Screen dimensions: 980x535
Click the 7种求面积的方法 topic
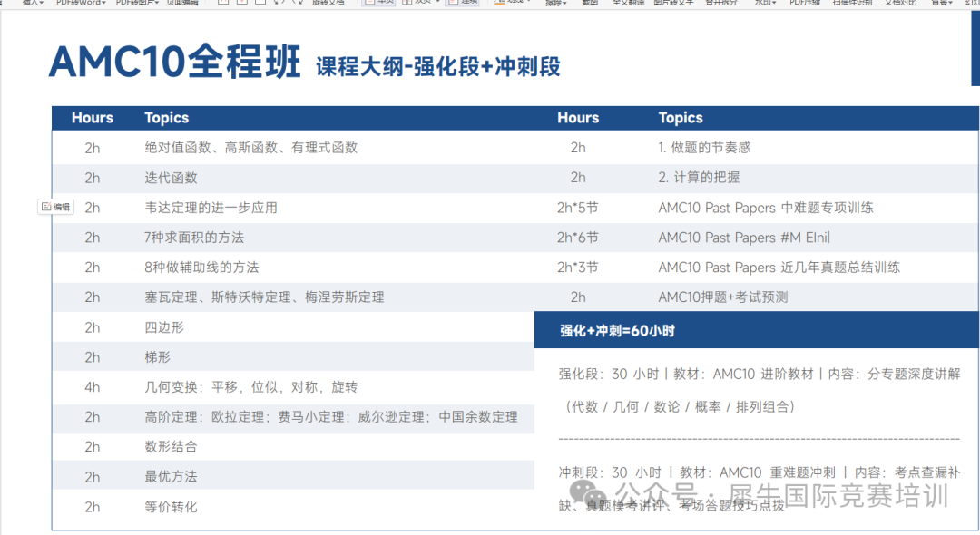[194, 238]
